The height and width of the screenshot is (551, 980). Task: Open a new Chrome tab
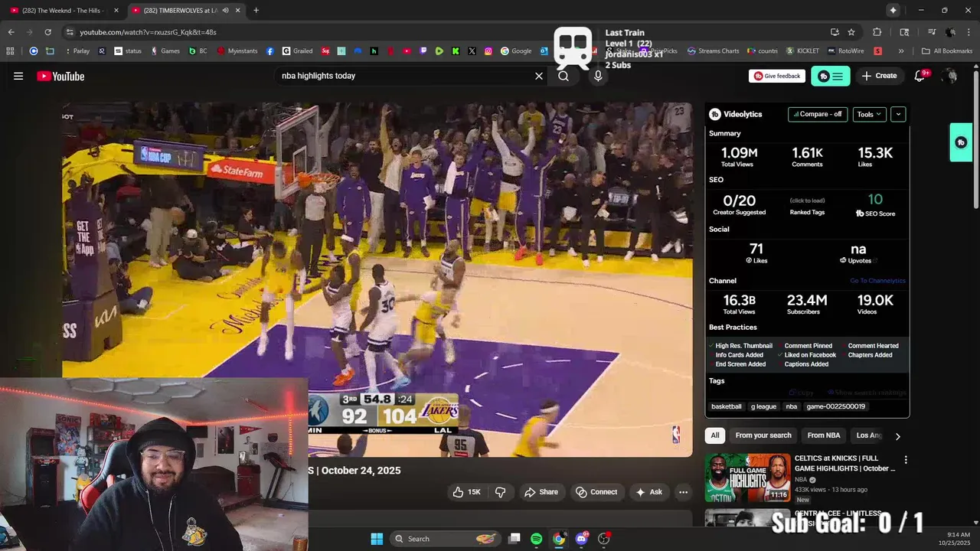(x=256, y=10)
